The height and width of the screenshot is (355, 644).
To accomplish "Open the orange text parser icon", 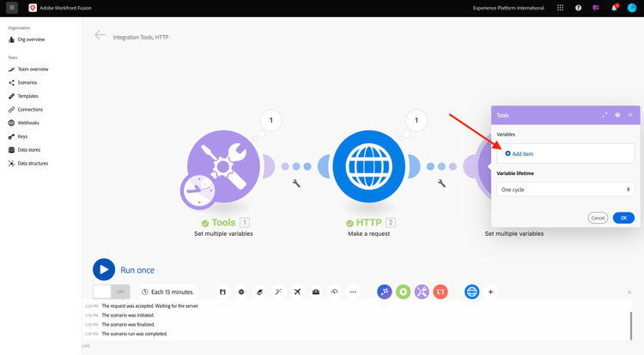I will coord(440,292).
